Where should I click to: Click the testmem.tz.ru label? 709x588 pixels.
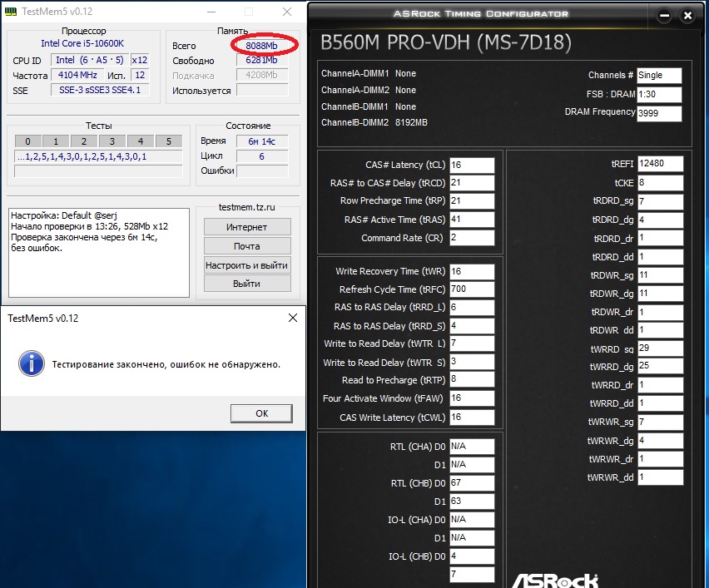(x=247, y=207)
